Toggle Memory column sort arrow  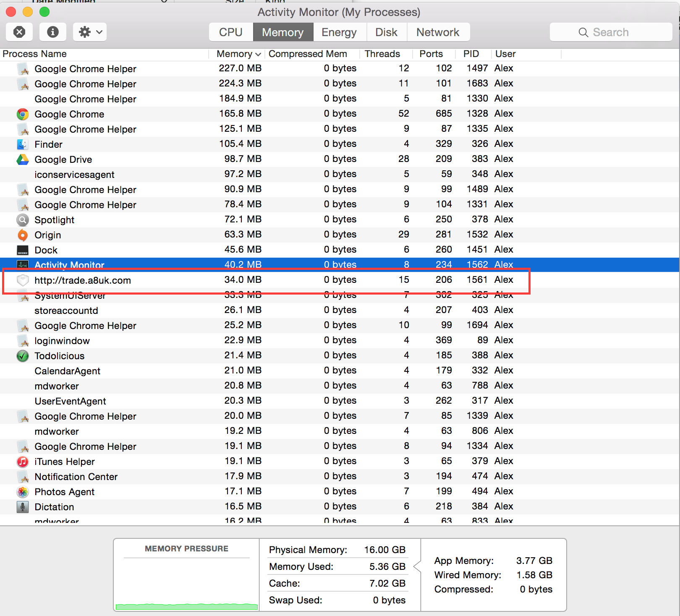(x=258, y=54)
